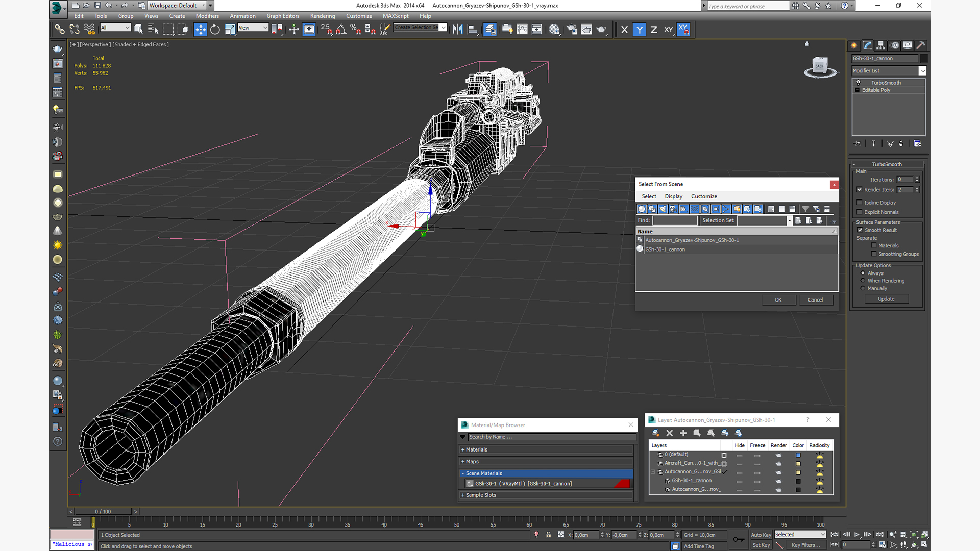
Task: Click the Find input field
Action: (674, 220)
